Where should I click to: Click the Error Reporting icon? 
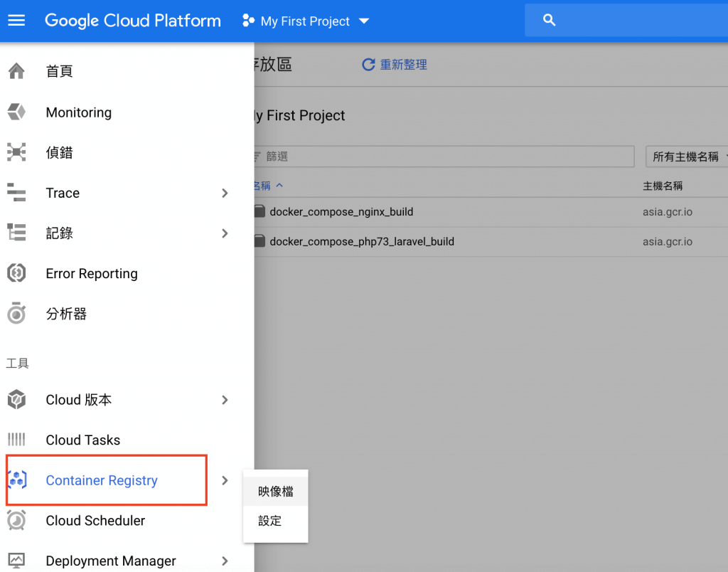pyautogui.click(x=17, y=273)
